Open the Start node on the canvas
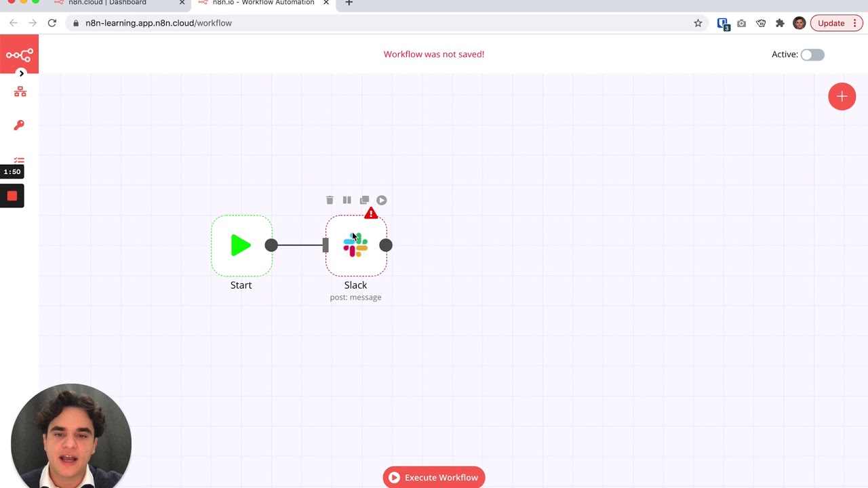 pyautogui.click(x=241, y=245)
